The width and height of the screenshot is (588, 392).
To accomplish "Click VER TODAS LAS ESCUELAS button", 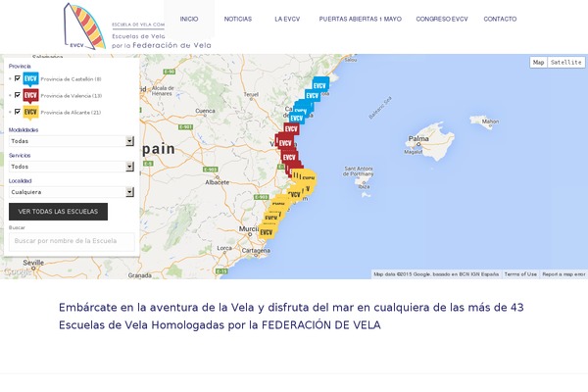I will (58, 212).
